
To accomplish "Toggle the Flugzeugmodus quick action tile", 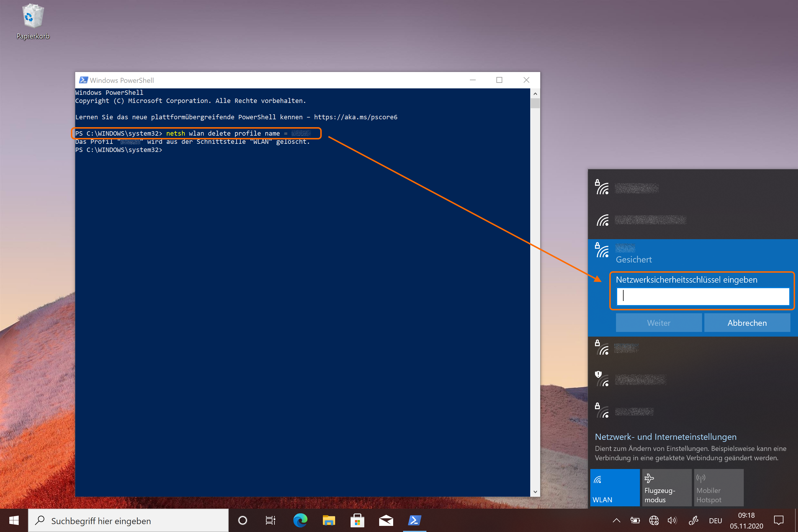I will pos(666,488).
